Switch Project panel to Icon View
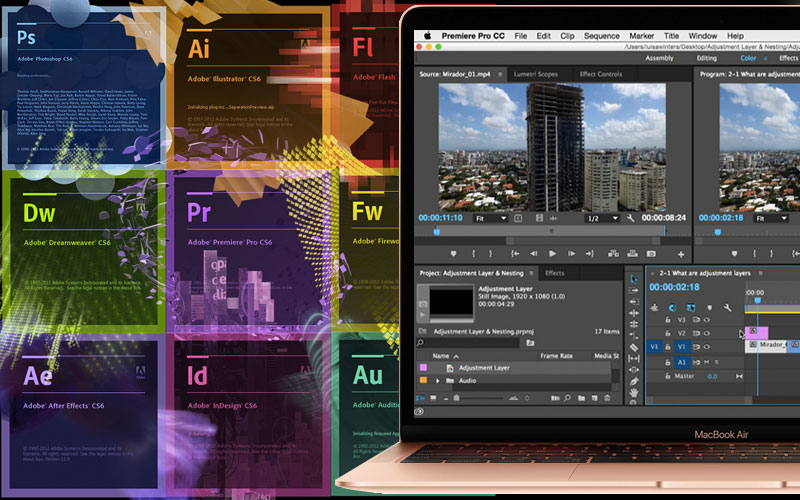800x500 pixels. pos(433,398)
